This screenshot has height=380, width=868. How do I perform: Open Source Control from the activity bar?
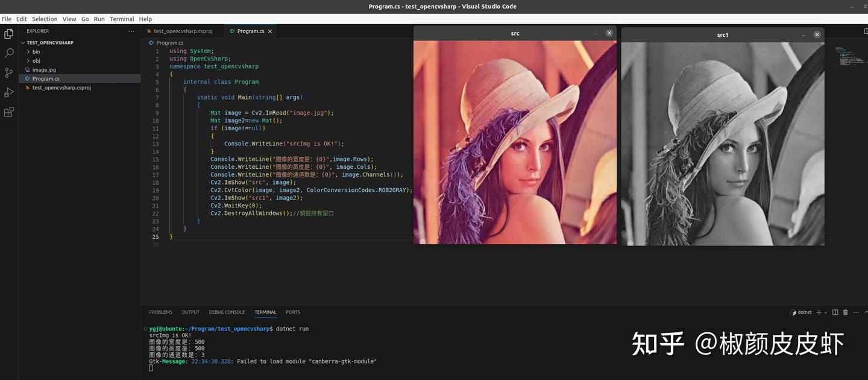coord(8,72)
